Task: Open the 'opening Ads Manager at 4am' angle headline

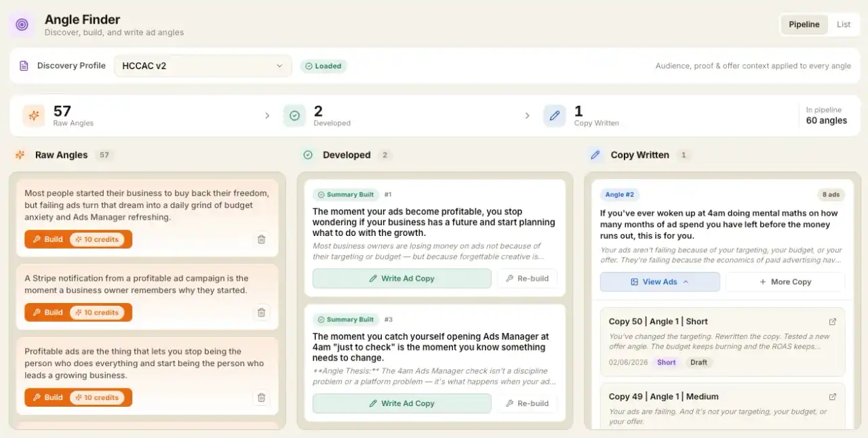Action: coord(431,347)
